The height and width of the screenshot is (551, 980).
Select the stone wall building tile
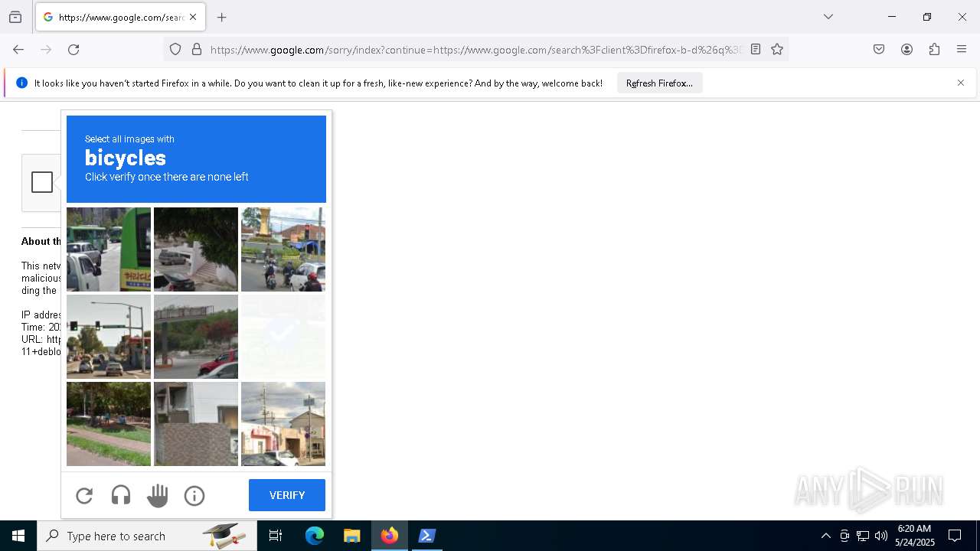196,424
